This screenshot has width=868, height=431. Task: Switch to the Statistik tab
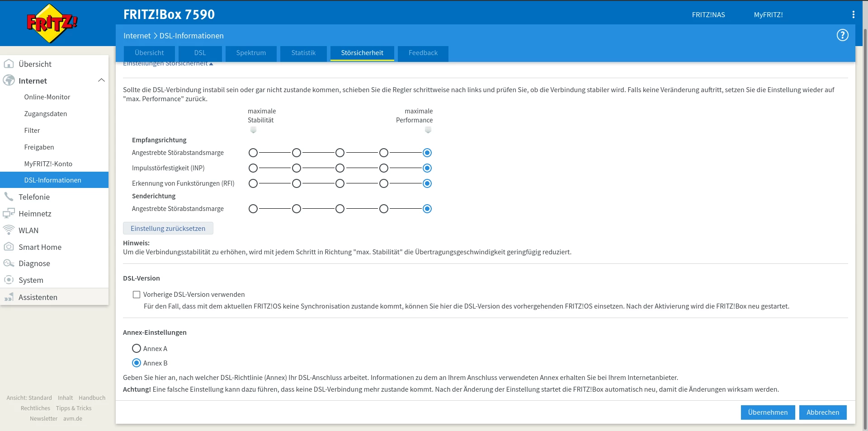click(303, 53)
